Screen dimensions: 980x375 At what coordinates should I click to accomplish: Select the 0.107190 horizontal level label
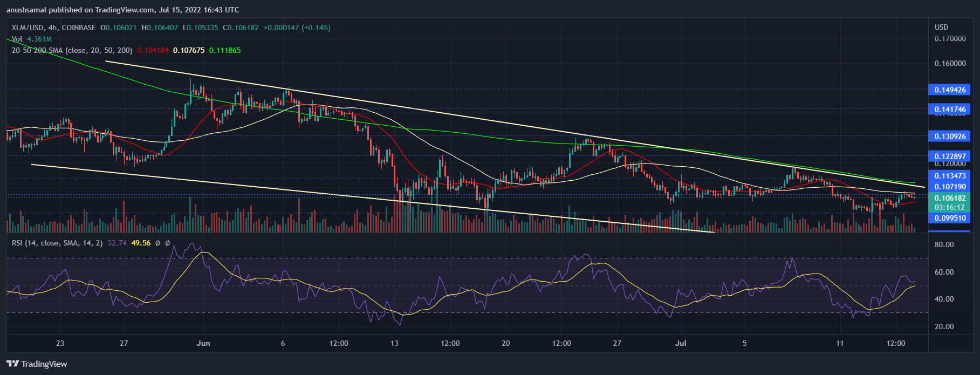click(x=949, y=187)
